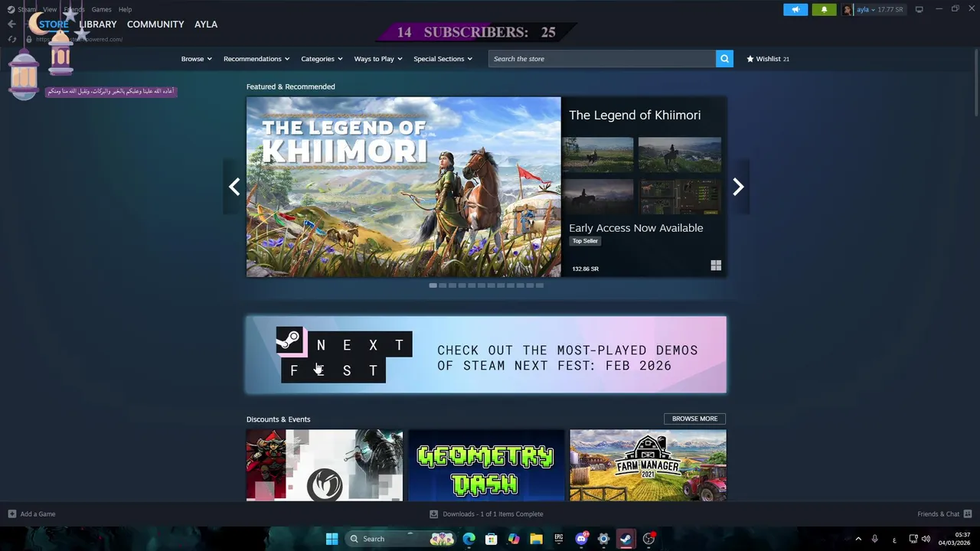Screen dimensions: 980x551
Task: Expand the Browse dropdown
Action: pos(197,59)
